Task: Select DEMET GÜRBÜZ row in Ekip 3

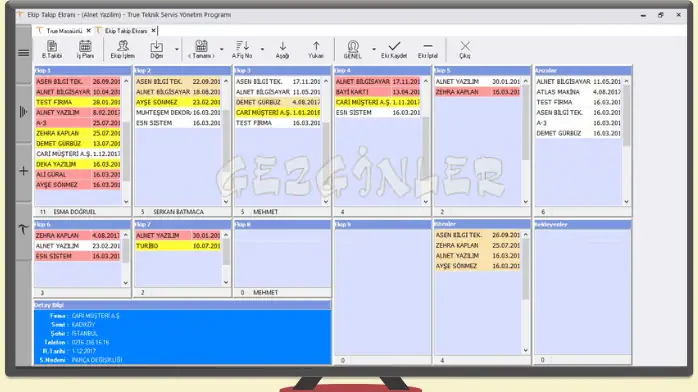Action: (x=278, y=102)
